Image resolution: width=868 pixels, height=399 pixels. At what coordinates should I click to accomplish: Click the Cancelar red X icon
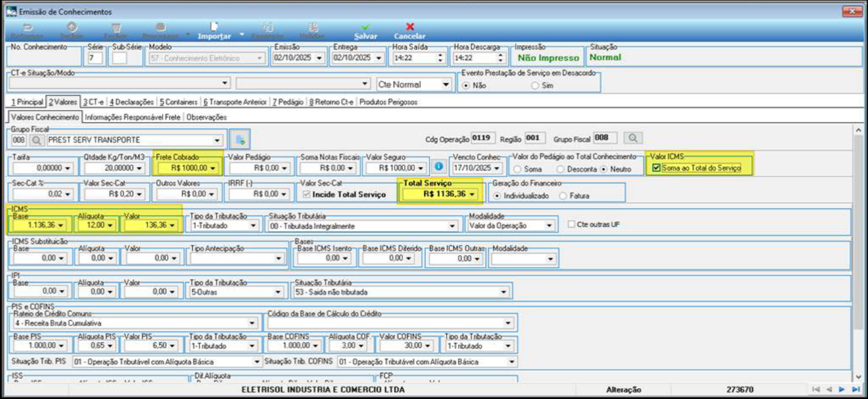pos(409,27)
